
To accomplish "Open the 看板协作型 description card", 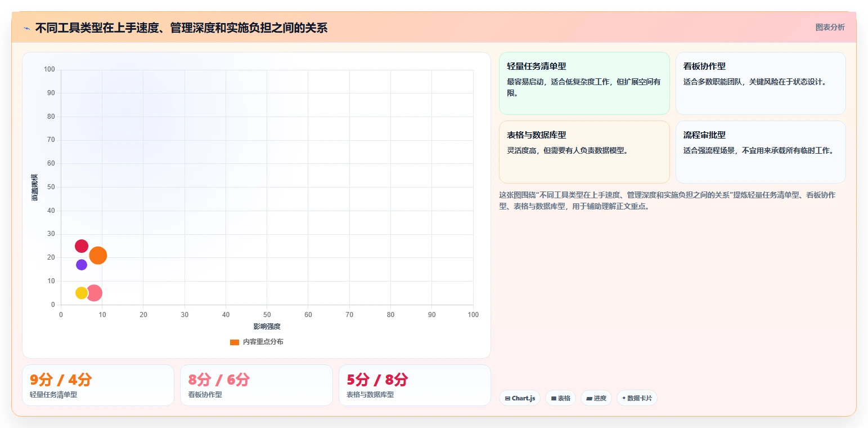I will 761,83.
